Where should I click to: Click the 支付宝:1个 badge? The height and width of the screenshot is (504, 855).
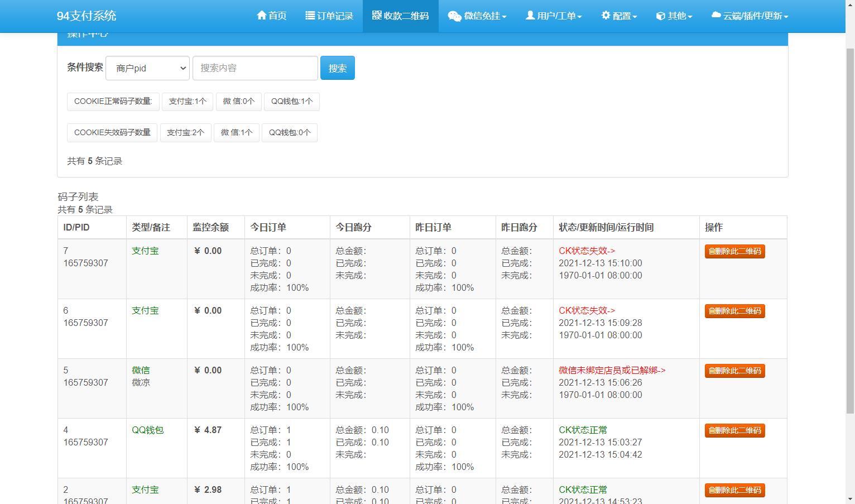188,102
